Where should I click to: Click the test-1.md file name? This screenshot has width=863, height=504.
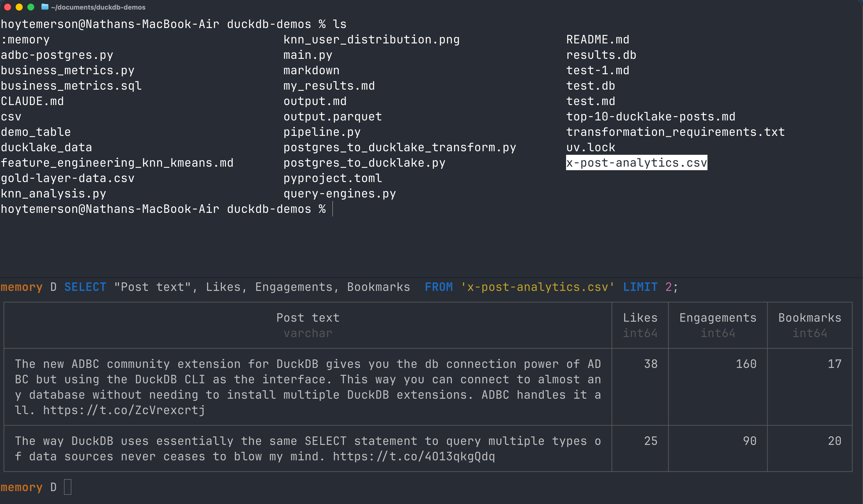598,70
